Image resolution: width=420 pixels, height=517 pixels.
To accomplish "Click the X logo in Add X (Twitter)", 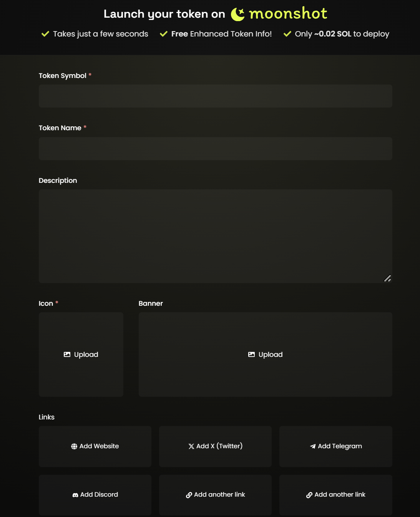I will [x=191, y=446].
